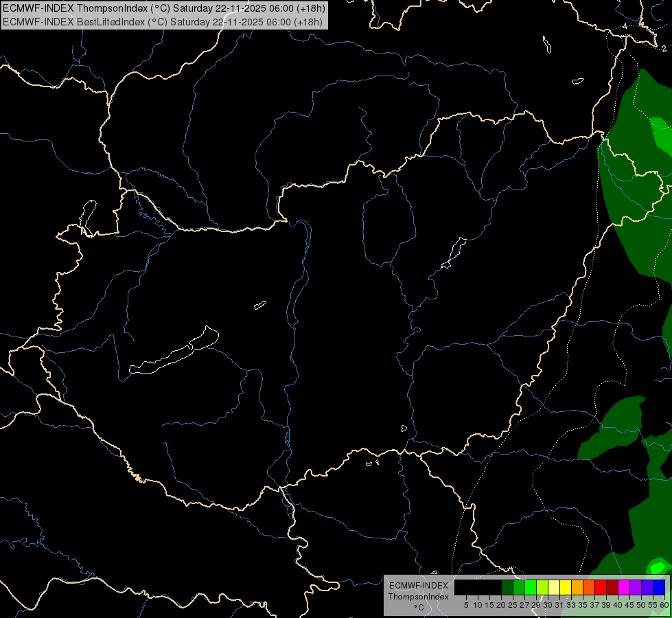Select the bright red 37–39 legend swatch
This screenshot has width=672, height=618.
pyautogui.click(x=601, y=587)
